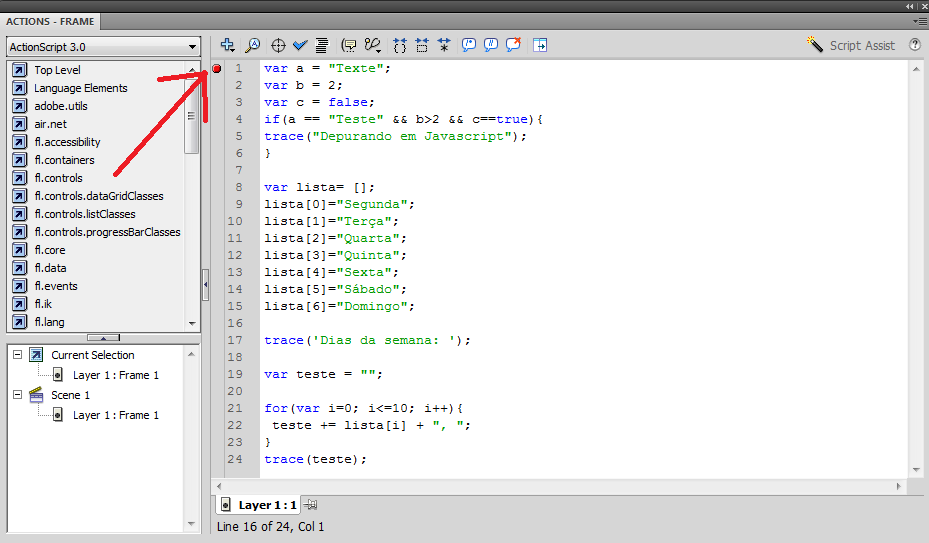929x543 pixels.
Task: Open Find with the magnifier icon
Action: click(x=253, y=45)
